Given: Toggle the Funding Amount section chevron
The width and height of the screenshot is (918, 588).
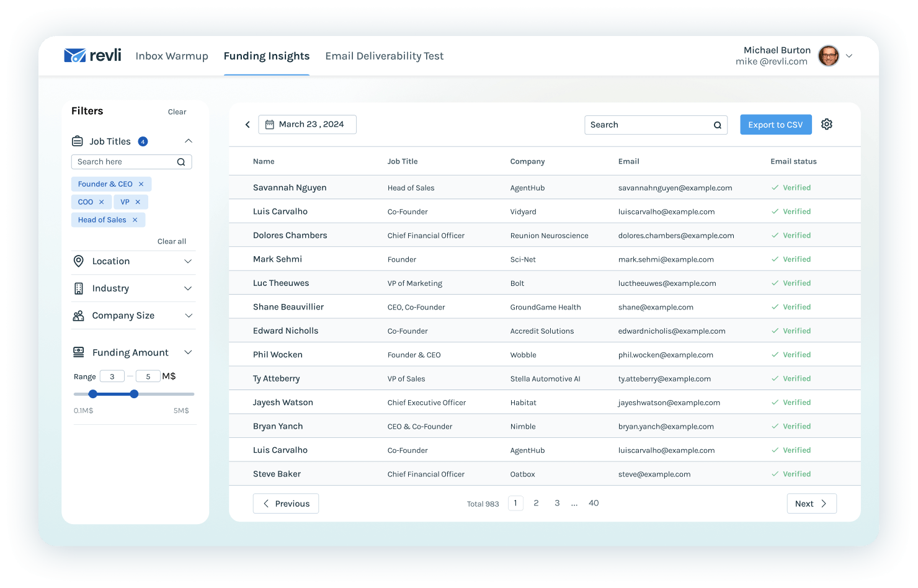Looking at the screenshot, I should click(189, 352).
